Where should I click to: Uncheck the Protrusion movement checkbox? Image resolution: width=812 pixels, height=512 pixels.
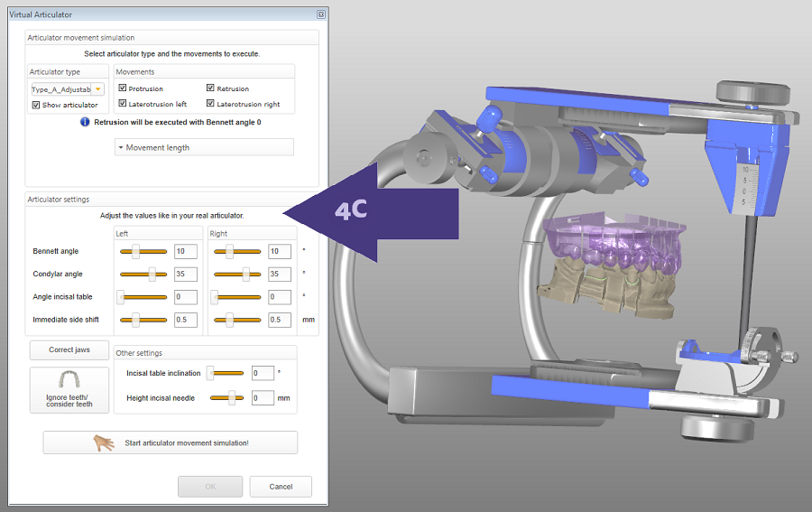(x=123, y=88)
